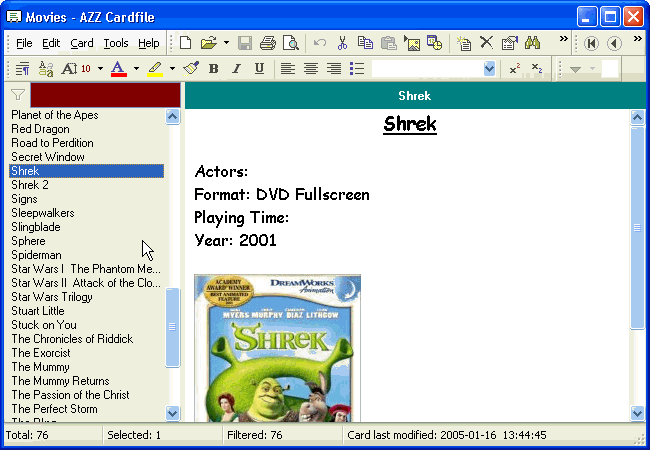The image size is (650, 450).
Task: Apply the yellow highlight color
Action: [x=155, y=68]
